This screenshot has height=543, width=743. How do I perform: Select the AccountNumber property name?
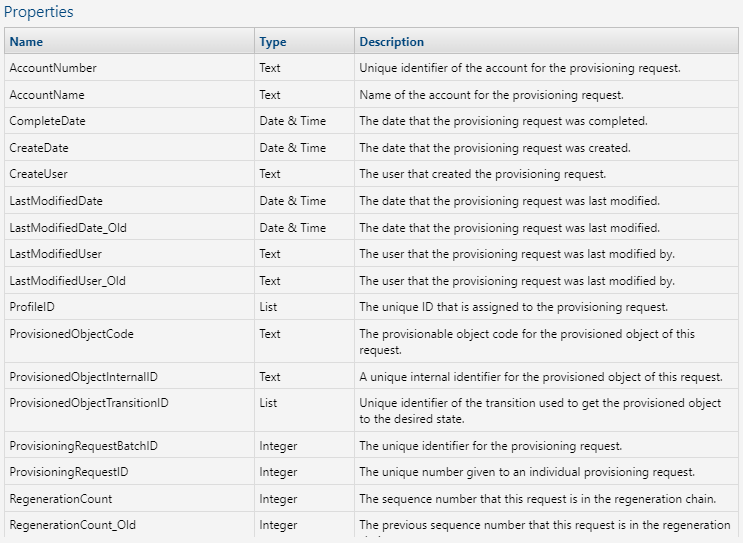pyautogui.click(x=53, y=68)
